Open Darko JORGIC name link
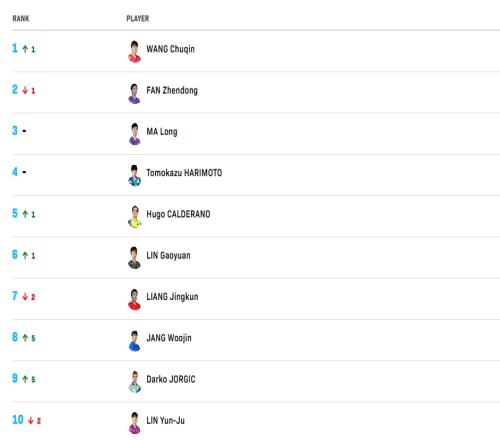The width and height of the screenshot is (500, 440). (x=171, y=379)
